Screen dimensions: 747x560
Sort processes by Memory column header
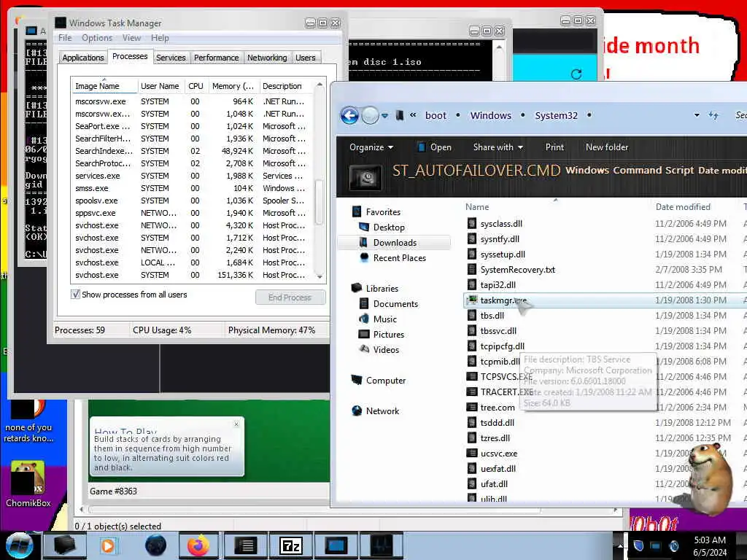[x=233, y=86]
